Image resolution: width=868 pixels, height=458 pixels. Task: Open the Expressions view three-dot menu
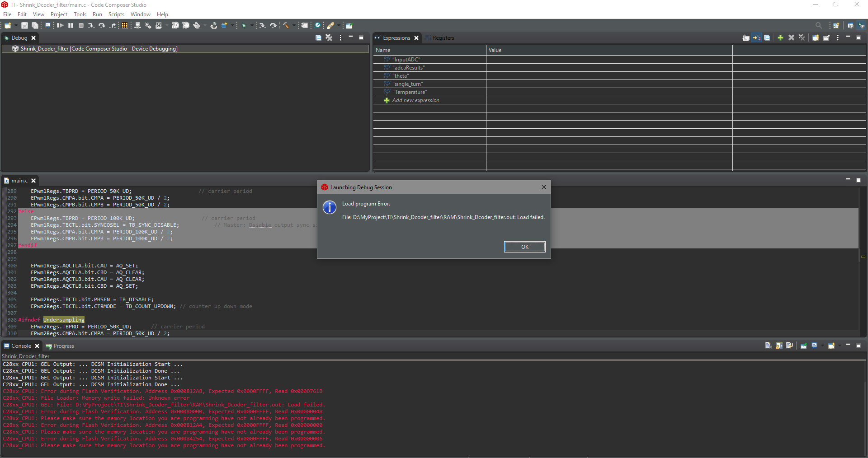coord(838,38)
